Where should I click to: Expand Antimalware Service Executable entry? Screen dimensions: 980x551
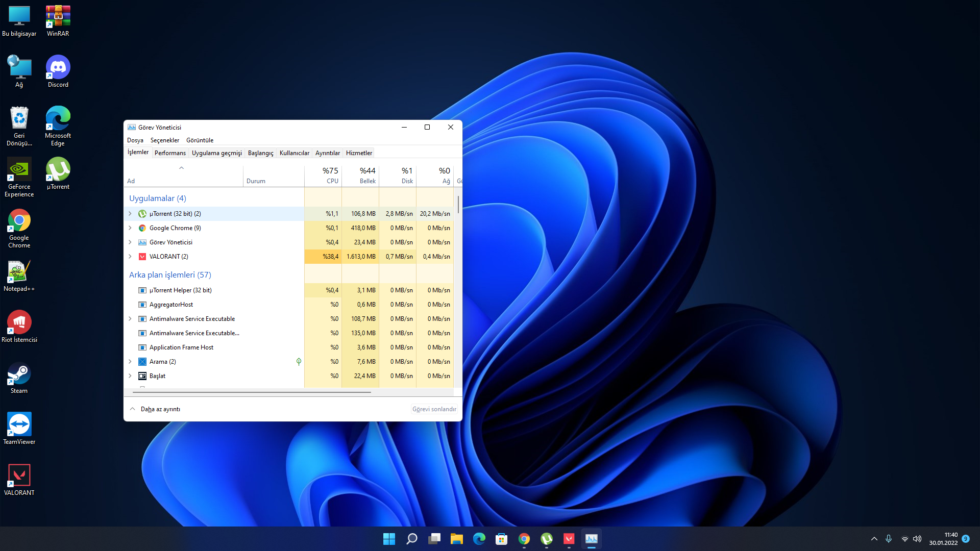130,319
